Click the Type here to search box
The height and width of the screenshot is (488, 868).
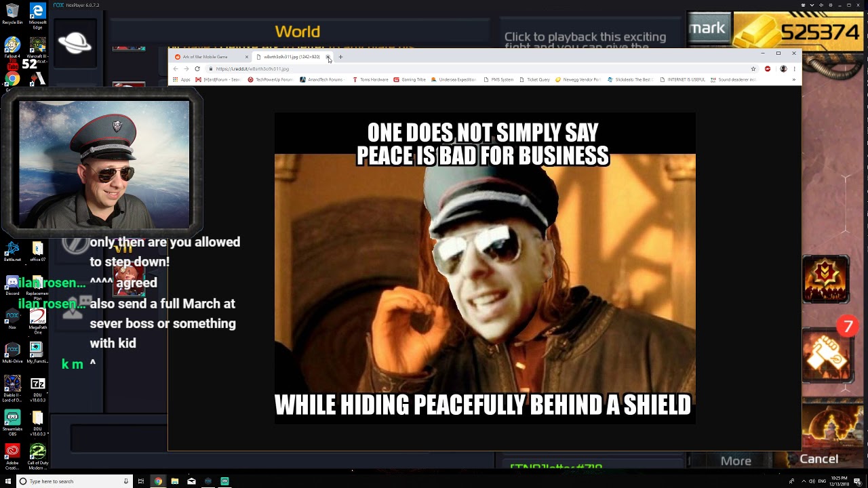point(73,481)
